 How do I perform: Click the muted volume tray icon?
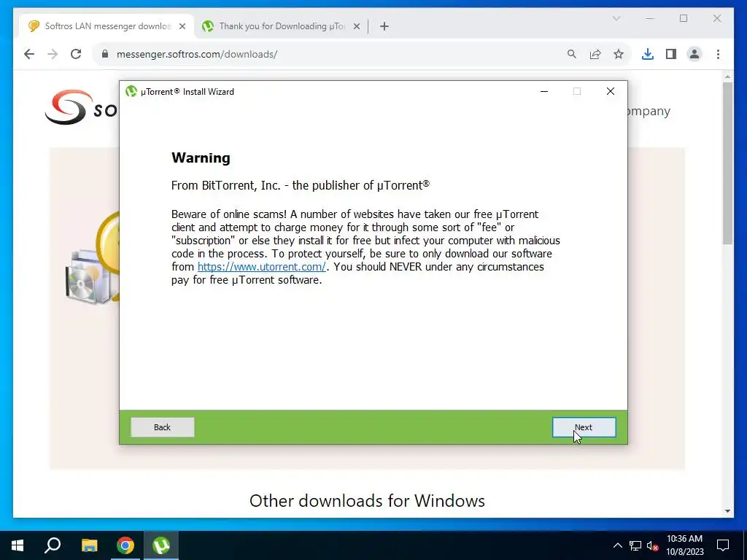pyautogui.click(x=652, y=545)
